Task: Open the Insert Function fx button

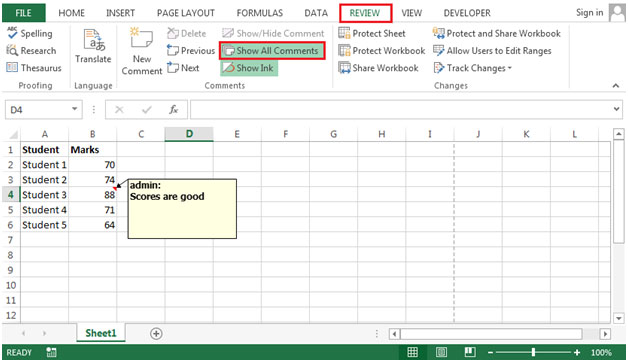Action: (x=173, y=109)
